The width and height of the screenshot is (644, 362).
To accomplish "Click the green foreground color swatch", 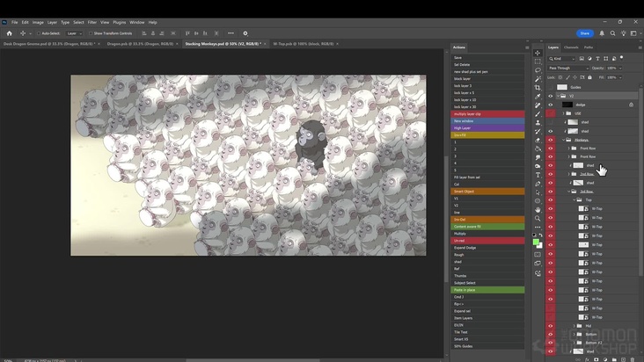I will pos(537,242).
